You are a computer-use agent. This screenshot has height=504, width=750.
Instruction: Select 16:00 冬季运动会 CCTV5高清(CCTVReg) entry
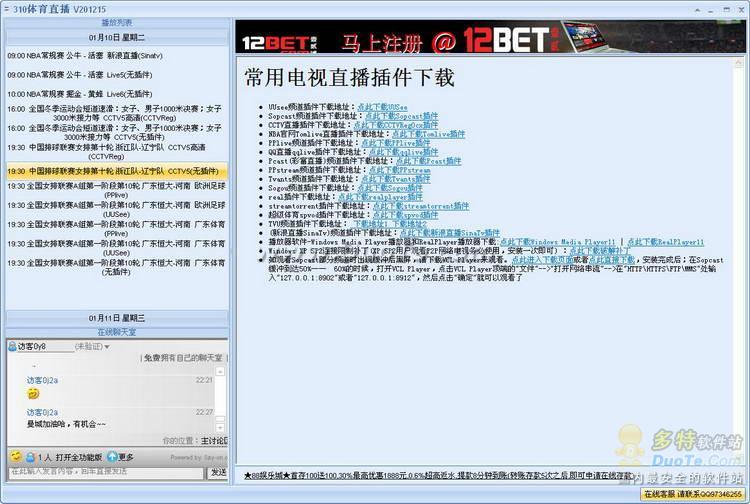click(x=117, y=113)
